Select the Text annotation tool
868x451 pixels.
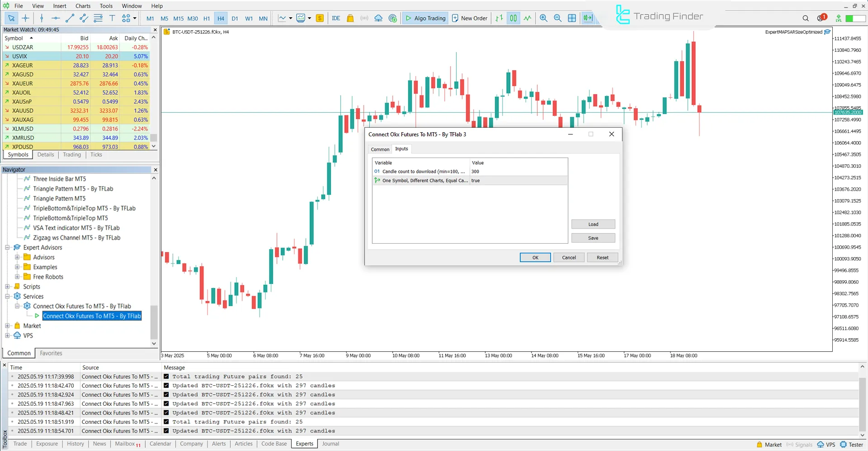[112, 18]
